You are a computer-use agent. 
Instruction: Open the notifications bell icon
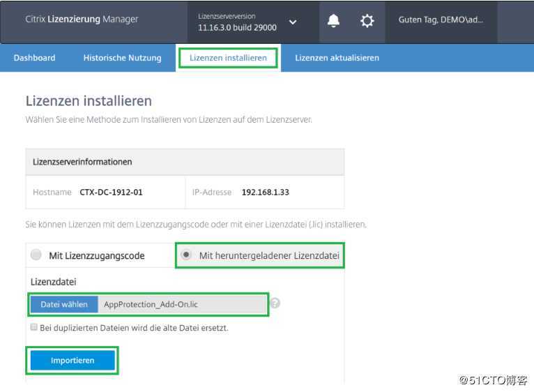click(333, 21)
